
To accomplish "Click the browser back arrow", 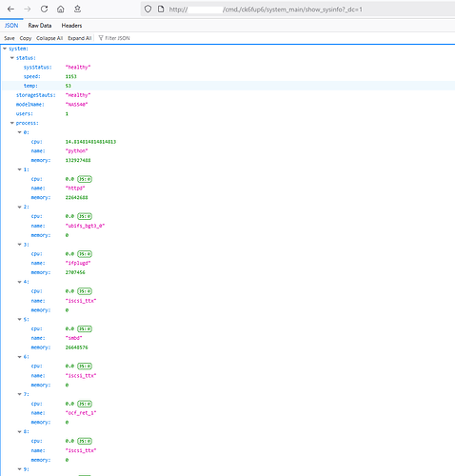I will click(10, 10).
